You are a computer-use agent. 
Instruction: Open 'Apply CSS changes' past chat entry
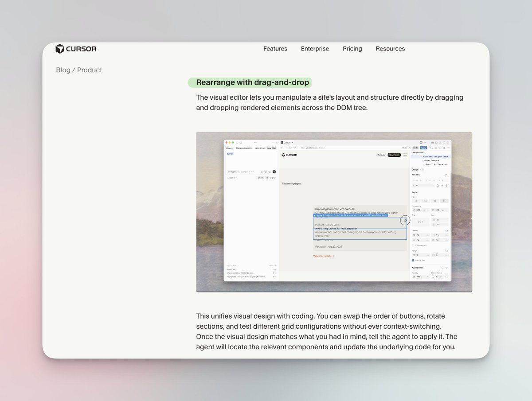tap(246, 276)
